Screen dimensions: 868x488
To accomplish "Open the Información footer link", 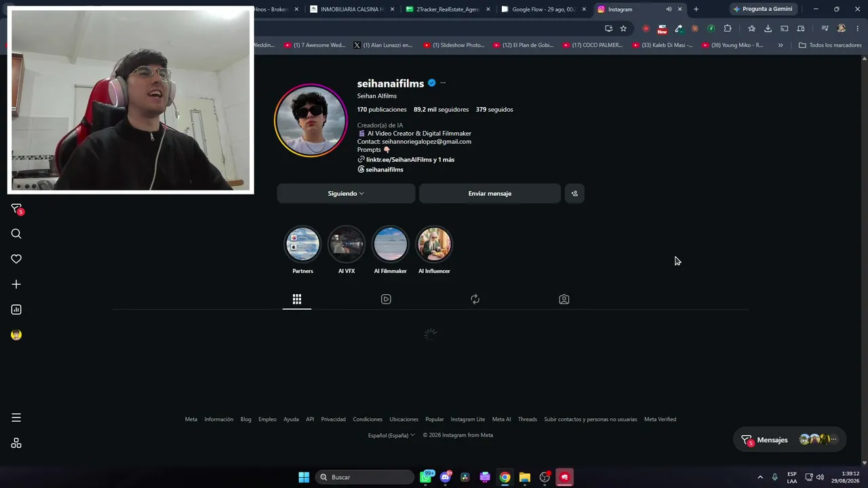I will (219, 419).
